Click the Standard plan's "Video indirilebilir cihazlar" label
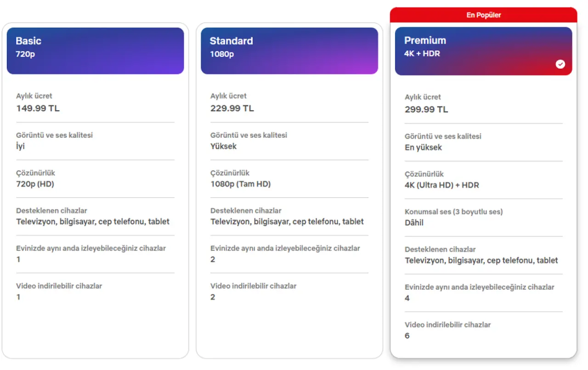Viewport: 588px width, 370px height. click(253, 286)
